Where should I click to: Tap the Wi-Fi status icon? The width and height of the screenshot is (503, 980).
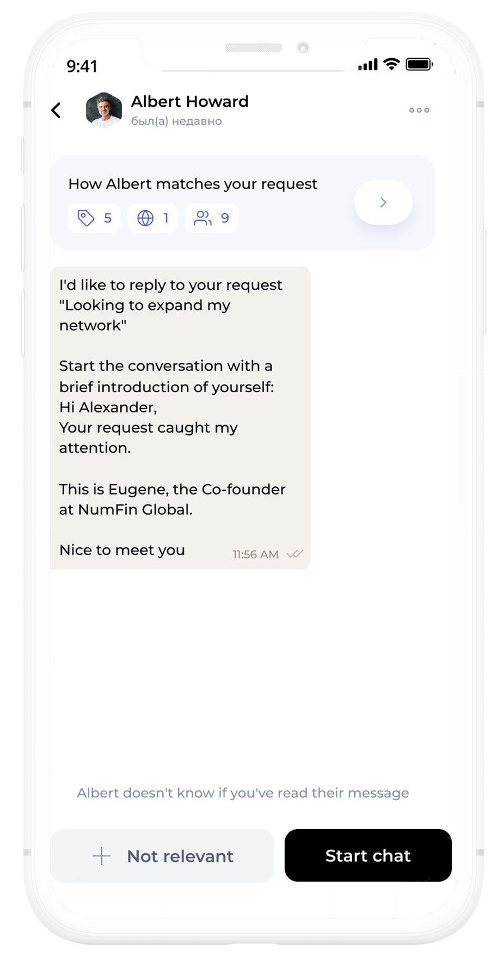[x=391, y=64]
